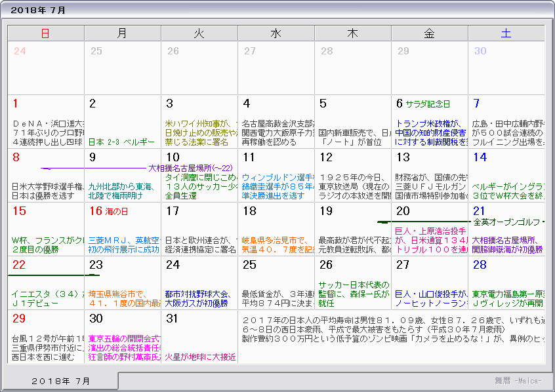Select day 27 date number
The width and height of the screenshot is (555, 392).
pos(403,265)
